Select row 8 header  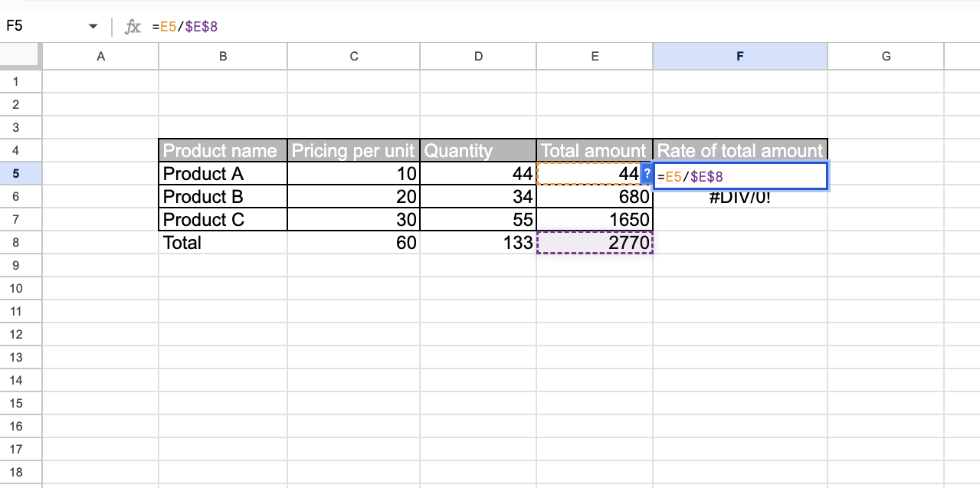pos(21,242)
